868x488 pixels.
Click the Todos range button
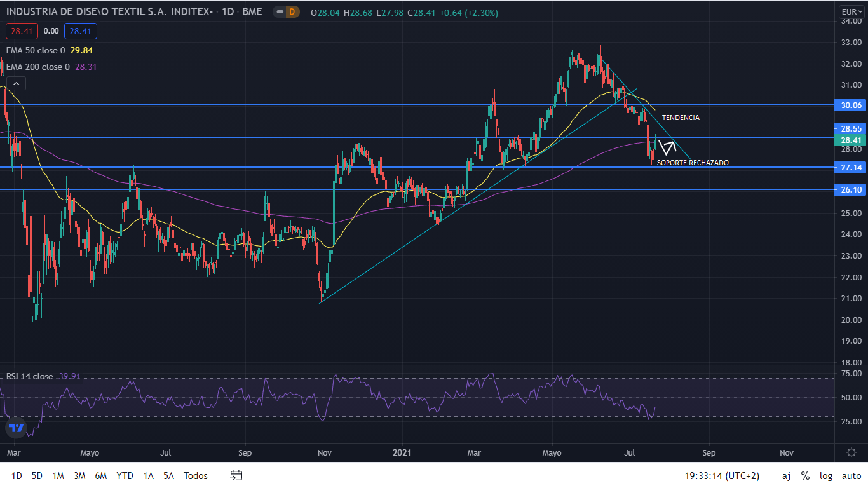(x=196, y=476)
